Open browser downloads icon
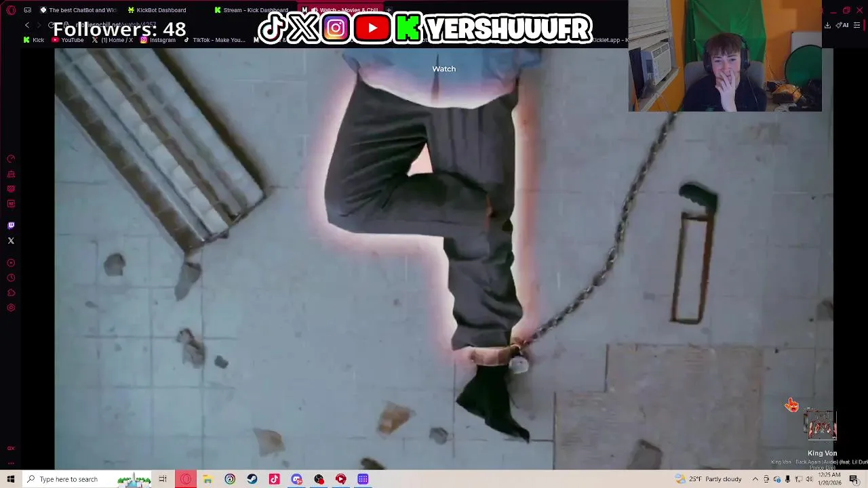The height and width of the screenshot is (488, 868). pyautogui.click(x=827, y=25)
